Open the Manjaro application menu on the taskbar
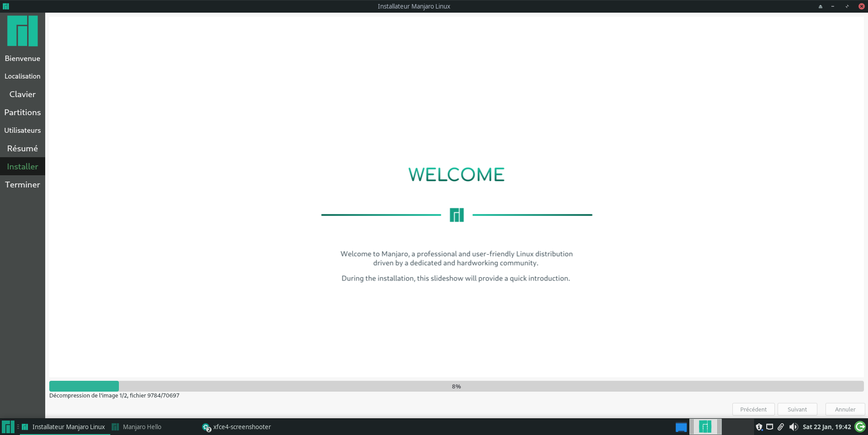Viewport: 868px width, 435px height. [x=7, y=426]
